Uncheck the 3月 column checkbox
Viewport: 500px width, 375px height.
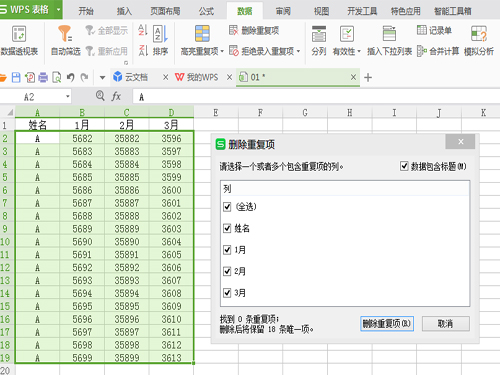[x=227, y=293]
